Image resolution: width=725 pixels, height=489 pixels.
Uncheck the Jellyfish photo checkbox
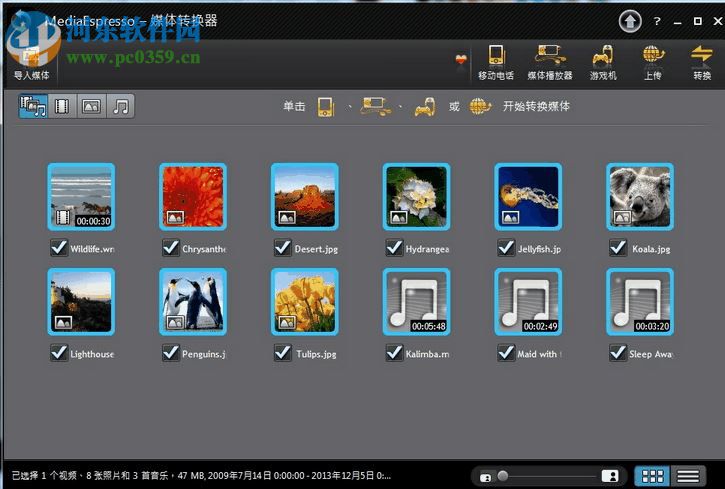coord(506,248)
